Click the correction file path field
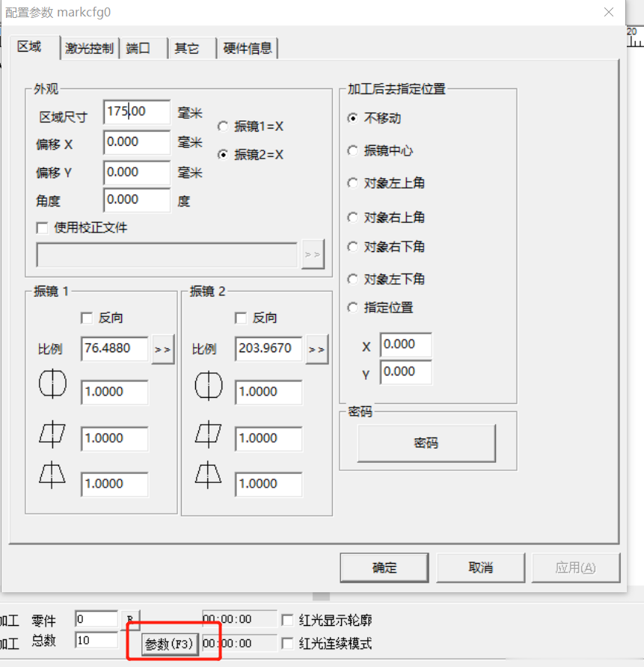 click(167, 255)
